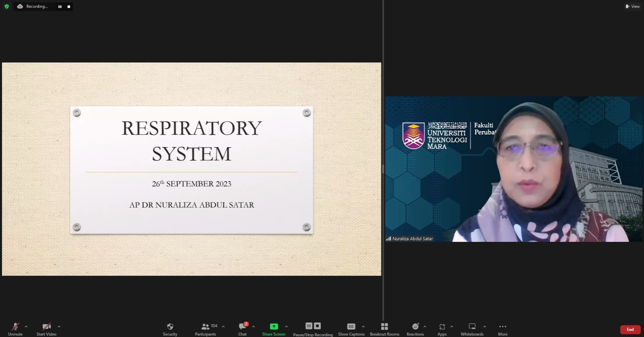Toggle Show Captions

point(351,327)
